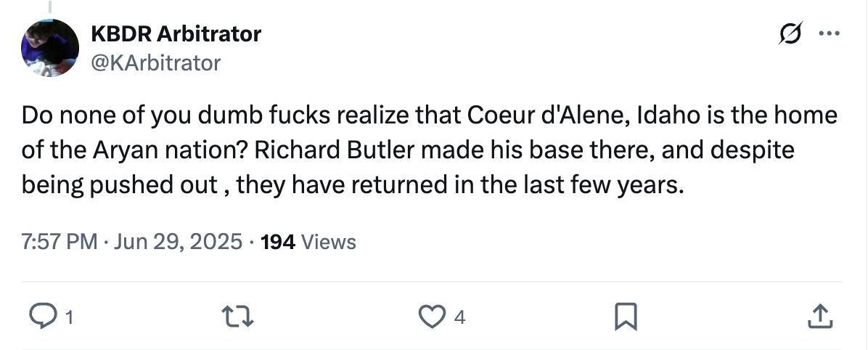
Task: Open the three-dot more options menu
Action: point(827,33)
